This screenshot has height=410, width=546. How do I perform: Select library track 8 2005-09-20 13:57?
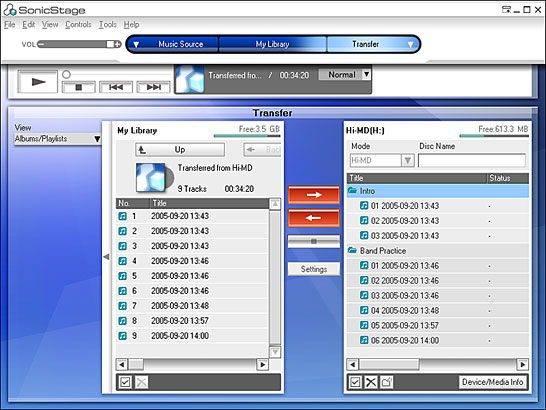point(192,321)
